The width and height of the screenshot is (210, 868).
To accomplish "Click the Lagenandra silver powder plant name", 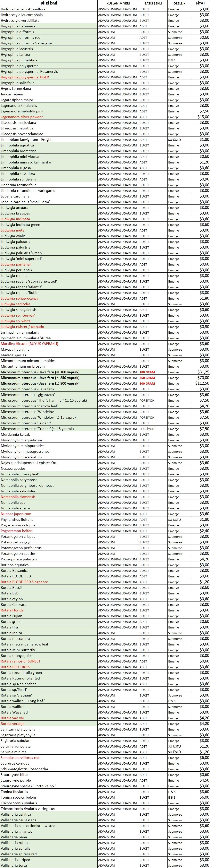I will click(x=21, y=117).
